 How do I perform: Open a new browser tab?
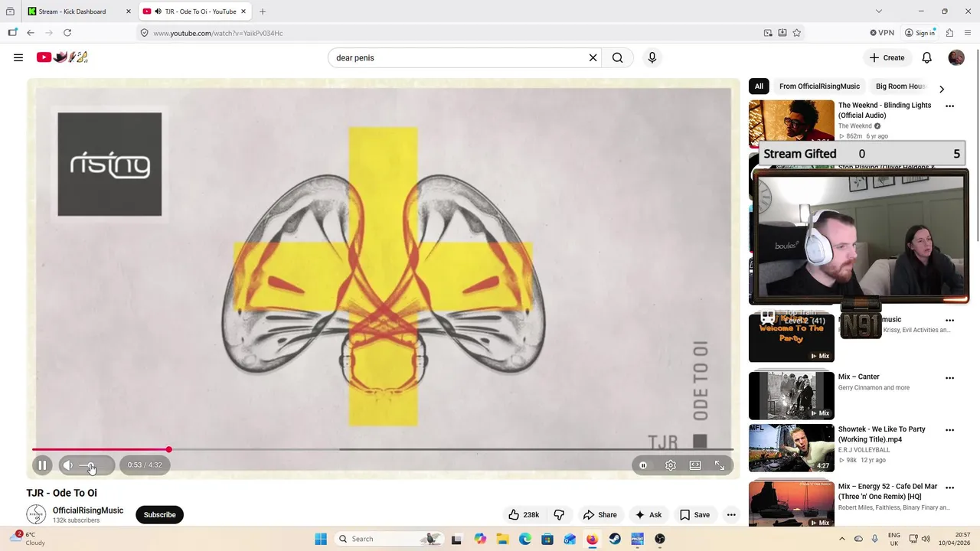pyautogui.click(x=263, y=11)
